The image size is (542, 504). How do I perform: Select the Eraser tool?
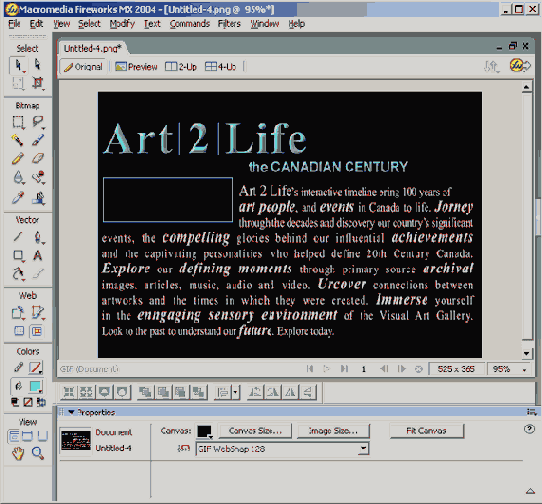(x=38, y=159)
